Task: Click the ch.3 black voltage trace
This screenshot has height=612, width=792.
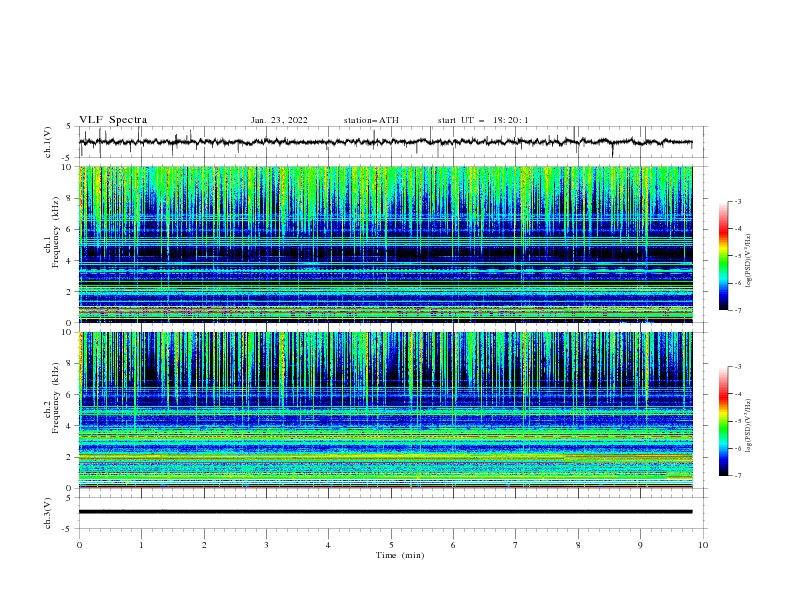Action: point(385,512)
